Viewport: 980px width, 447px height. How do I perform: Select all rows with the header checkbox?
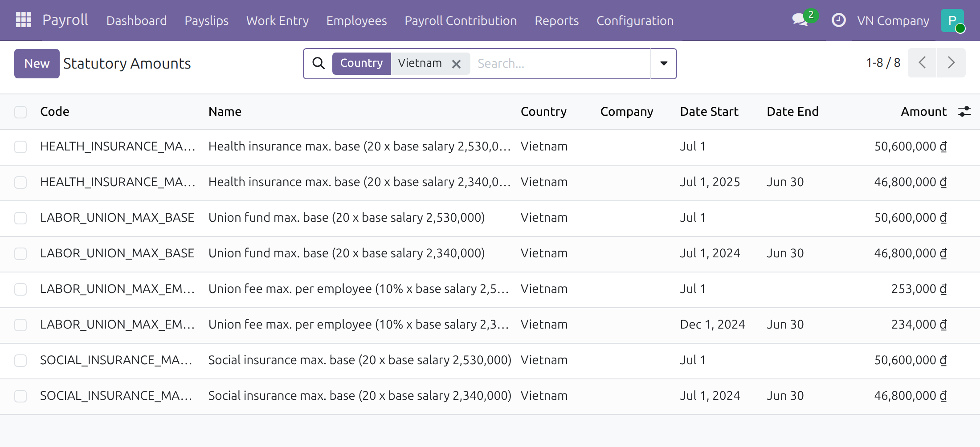click(20, 112)
